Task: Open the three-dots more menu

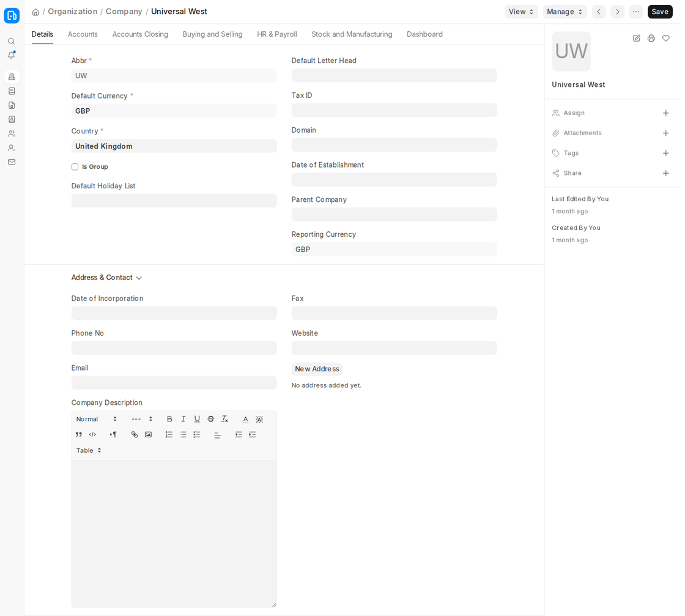Action: coord(636,12)
